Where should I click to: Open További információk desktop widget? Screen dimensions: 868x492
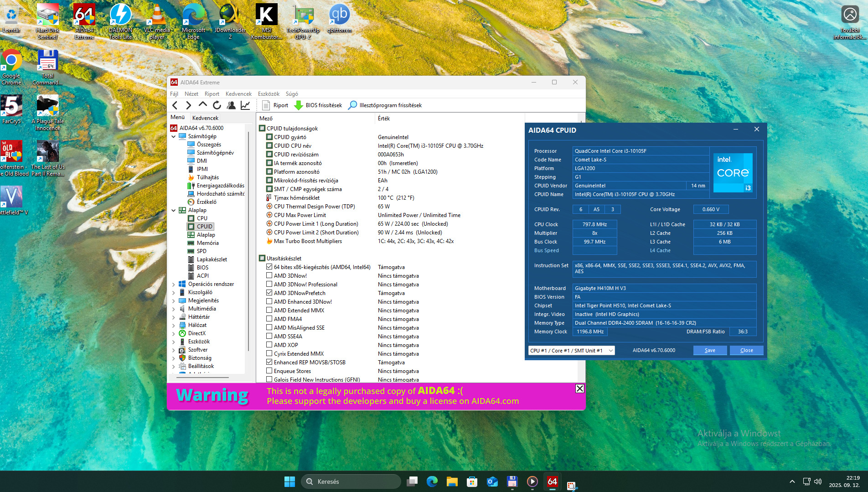850,22
